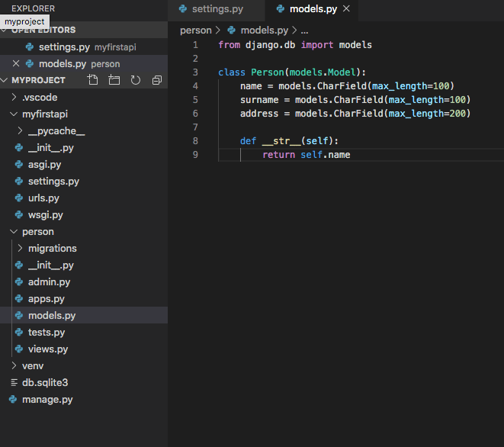
Task: Select models.py in the person folder tree
Action: pos(84,315)
